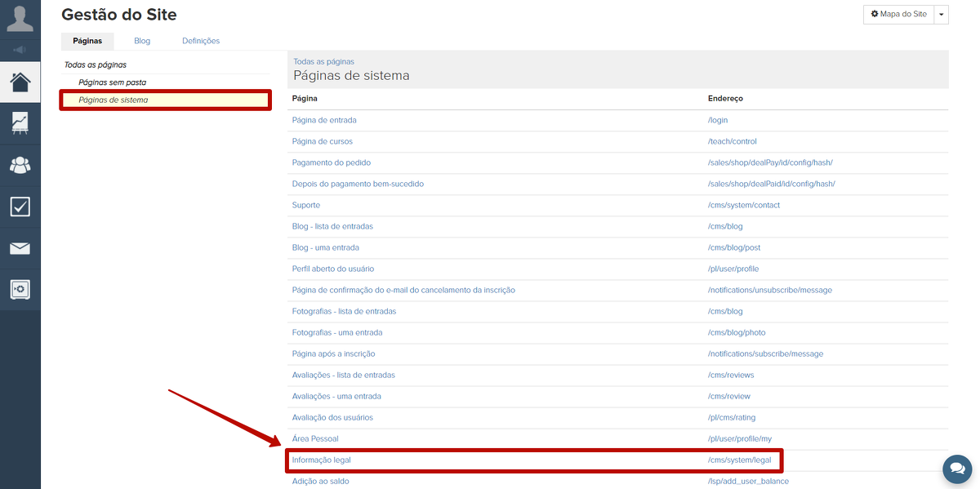
Task: Open the sales safe sidebar icon
Action: 20,290
